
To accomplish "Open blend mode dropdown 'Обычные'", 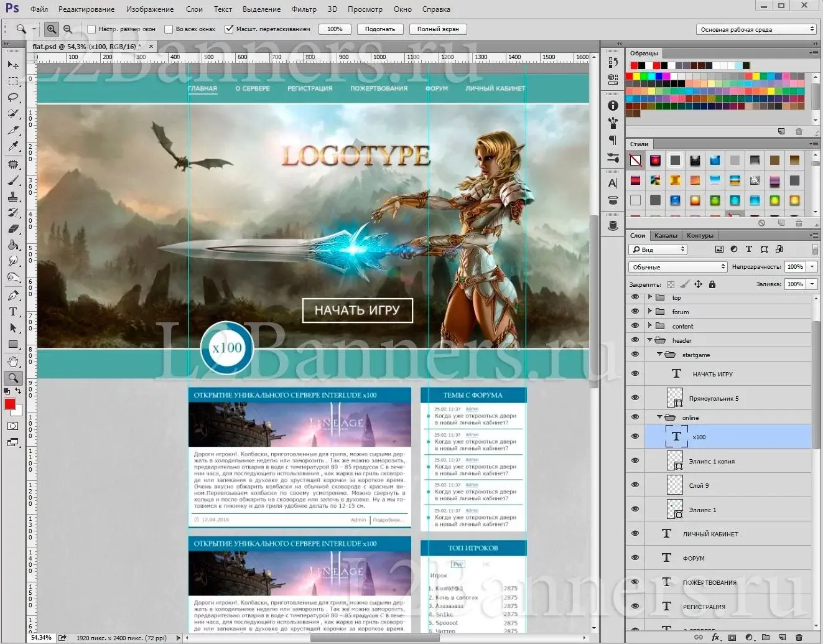I will (x=677, y=266).
